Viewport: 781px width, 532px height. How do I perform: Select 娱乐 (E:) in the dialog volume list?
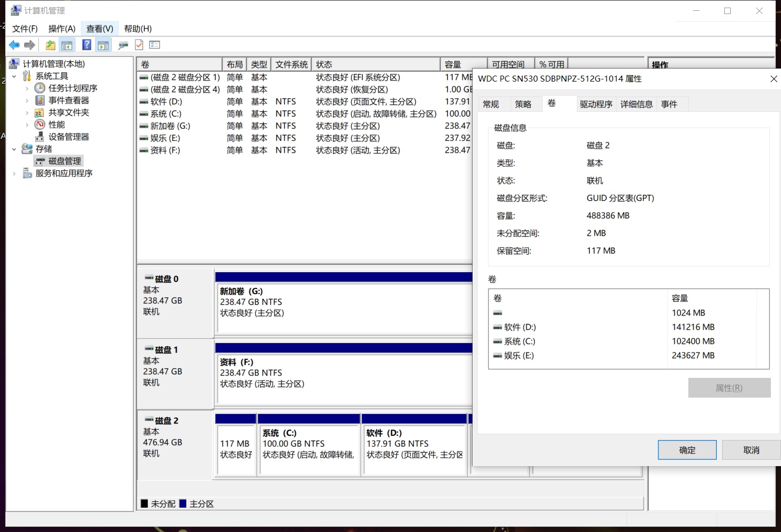click(519, 355)
